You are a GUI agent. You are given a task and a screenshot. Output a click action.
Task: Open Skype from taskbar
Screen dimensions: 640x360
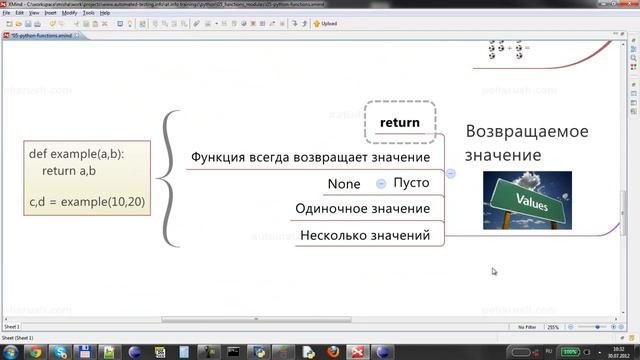[60, 352]
